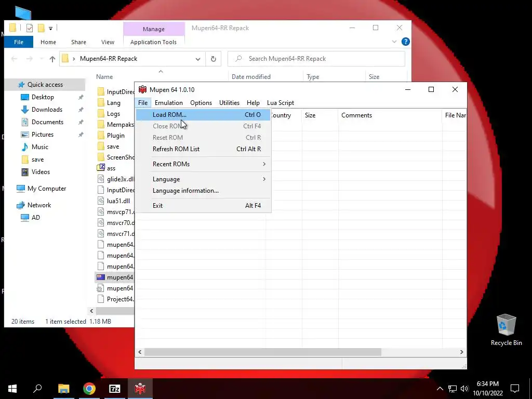Switch to the View ribbon tab

108,42
